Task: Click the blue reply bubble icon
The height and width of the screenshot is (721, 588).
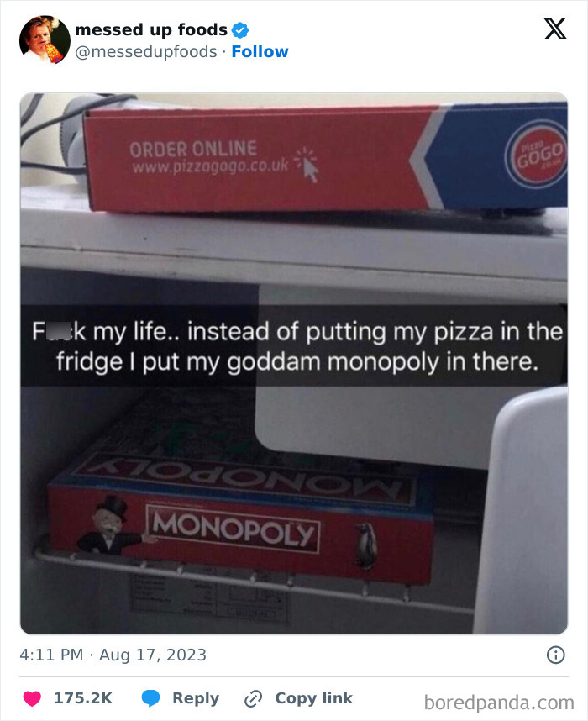Action: 150,698
